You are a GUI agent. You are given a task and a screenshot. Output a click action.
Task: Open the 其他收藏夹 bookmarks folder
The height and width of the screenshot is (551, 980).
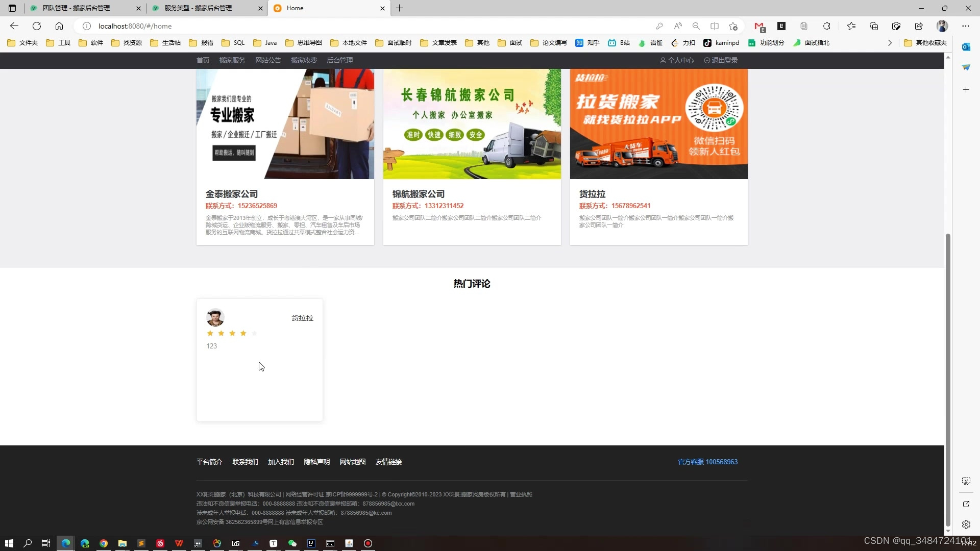925,43
